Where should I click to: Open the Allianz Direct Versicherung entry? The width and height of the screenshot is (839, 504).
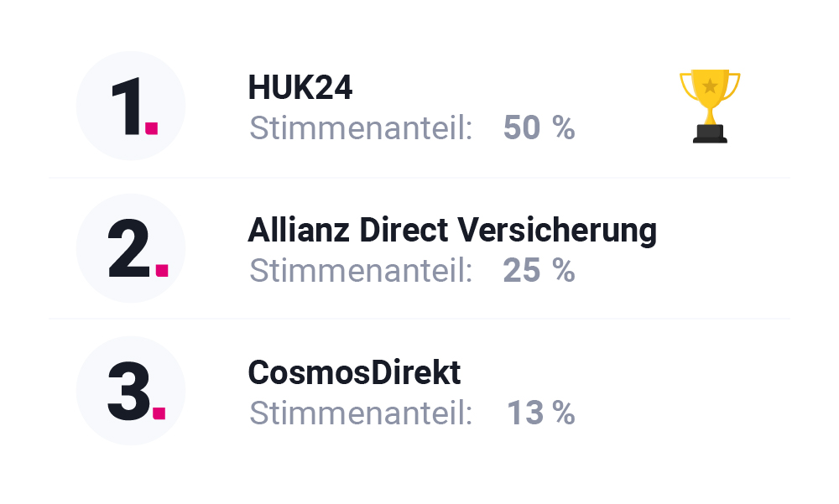(x=452, y=231)
